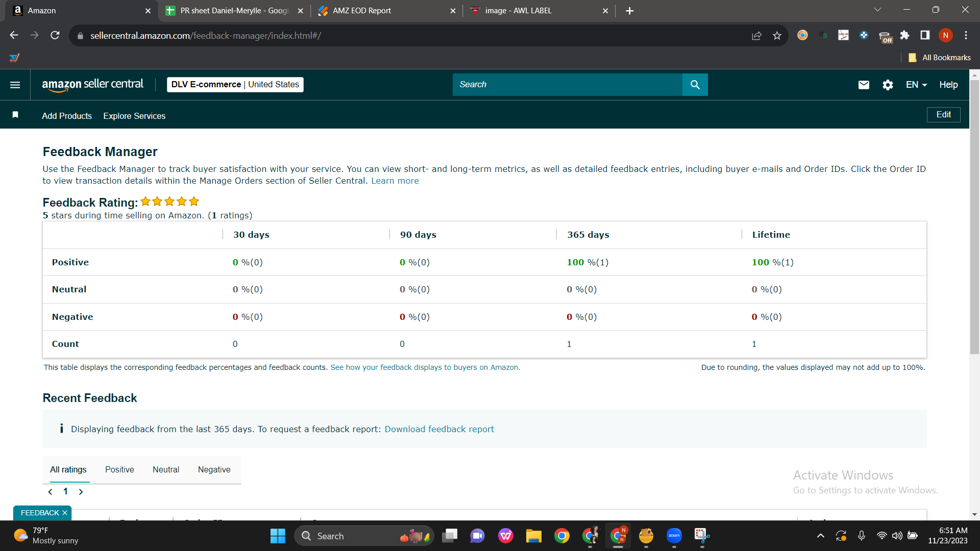Select the Negative ratings tab

click(214, 469)
